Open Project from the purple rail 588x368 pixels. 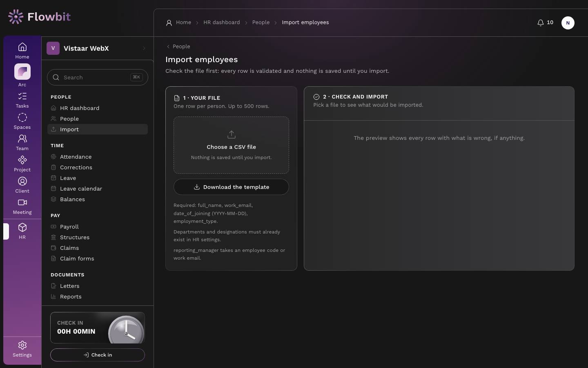coord(22,164)
